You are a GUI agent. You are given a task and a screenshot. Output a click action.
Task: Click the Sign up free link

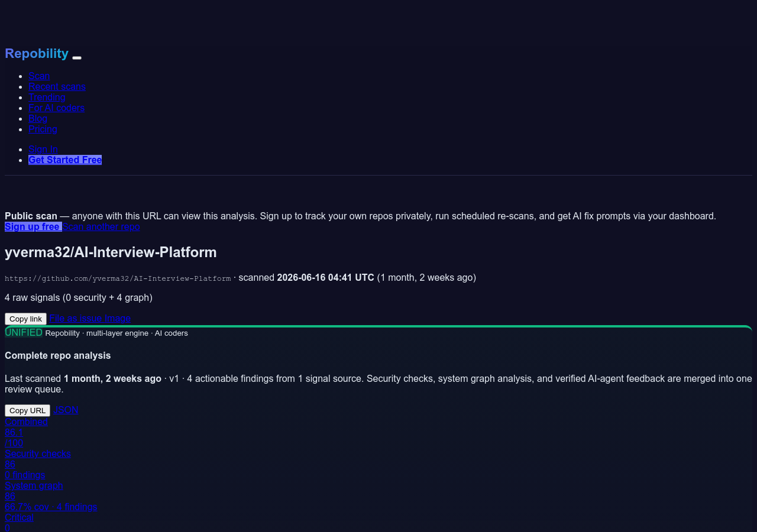pyautogui.click(x=33, y=226)
